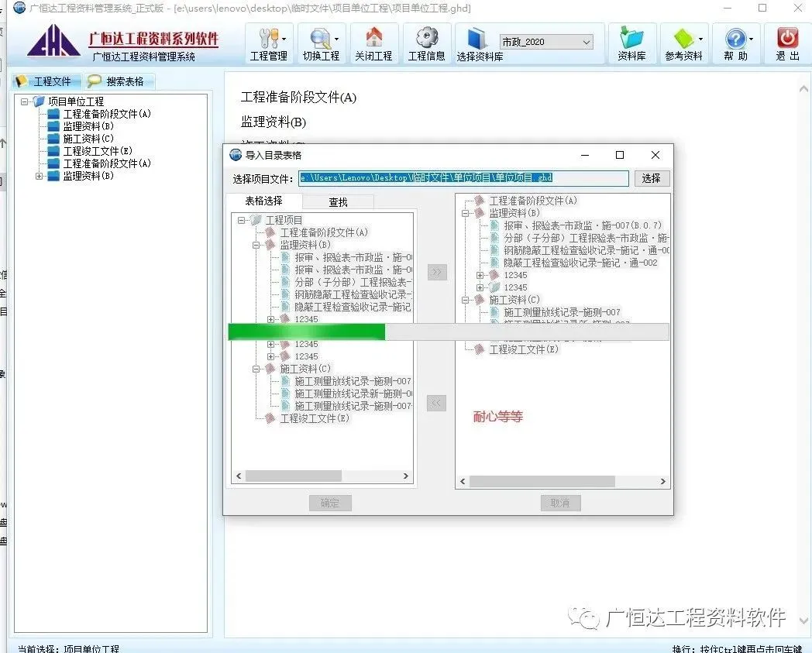
Task: Click the 参考资料 green icon
Action: pyautogui.click(x=683, y=38)
